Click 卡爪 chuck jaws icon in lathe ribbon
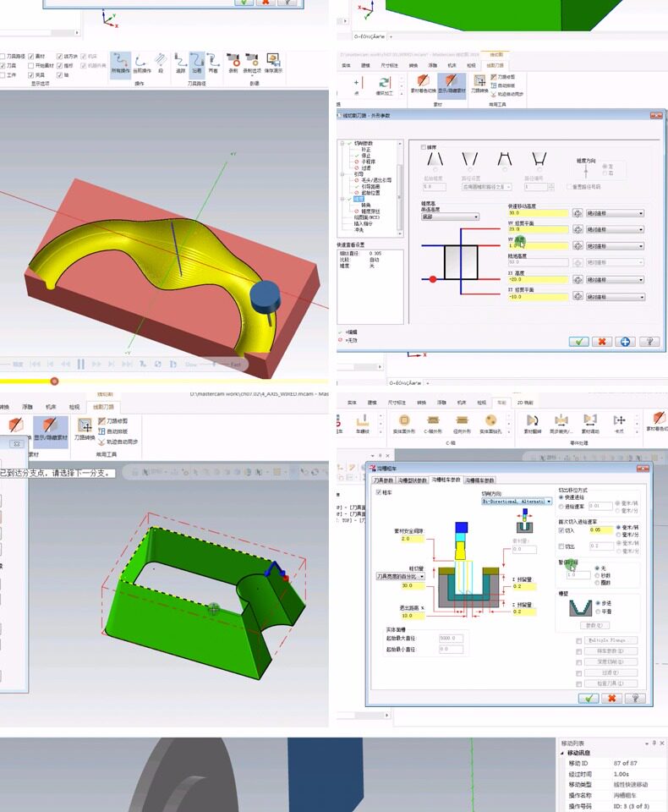 (x=619, y=424)
